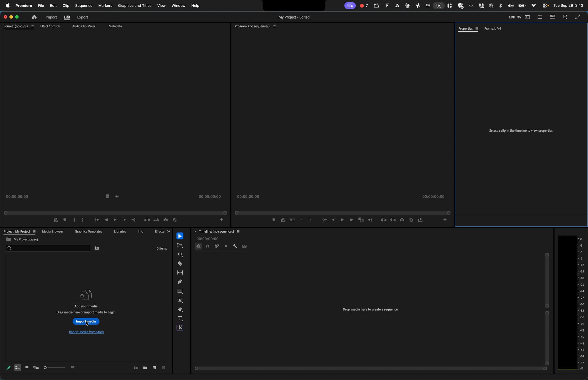Select the Hand tool

coord(180,309)
